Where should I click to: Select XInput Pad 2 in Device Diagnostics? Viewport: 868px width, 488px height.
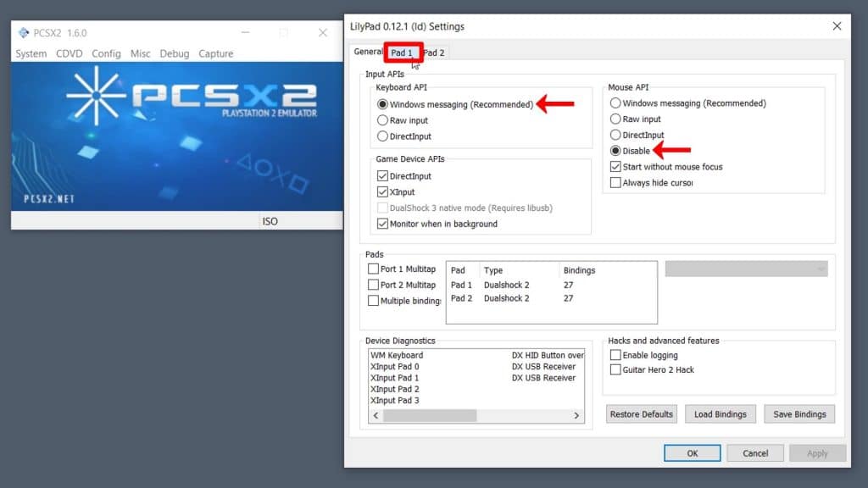click(x=395, y=389)
